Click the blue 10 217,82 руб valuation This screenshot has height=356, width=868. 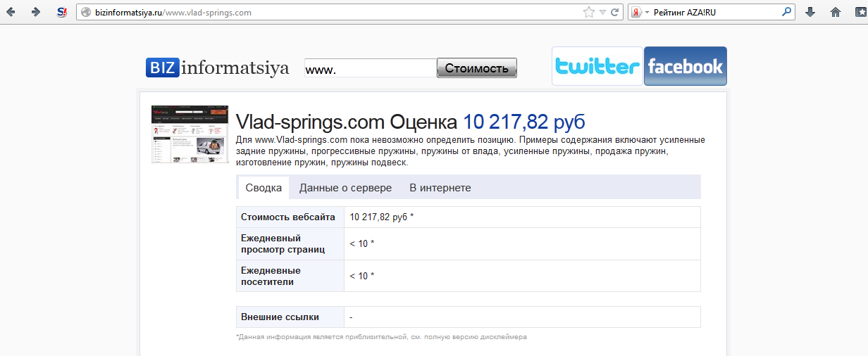(x=524, y=122)
